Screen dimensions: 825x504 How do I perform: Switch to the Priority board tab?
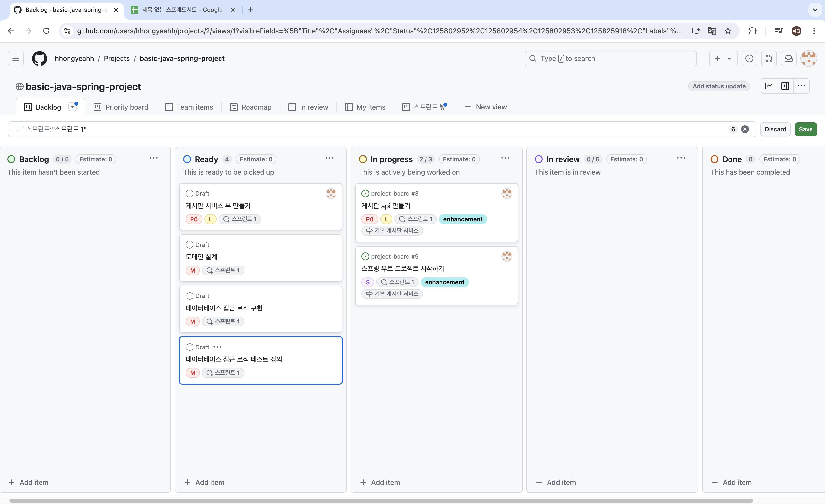click(x=121, y=107)
